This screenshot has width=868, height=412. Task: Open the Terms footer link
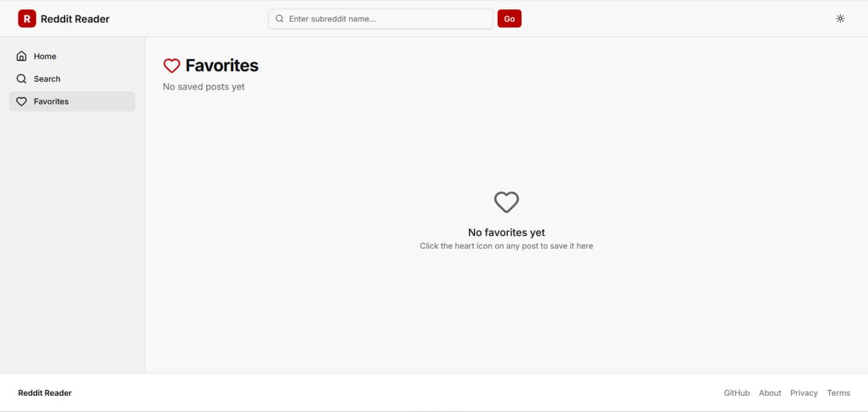(x=839, y=393)
